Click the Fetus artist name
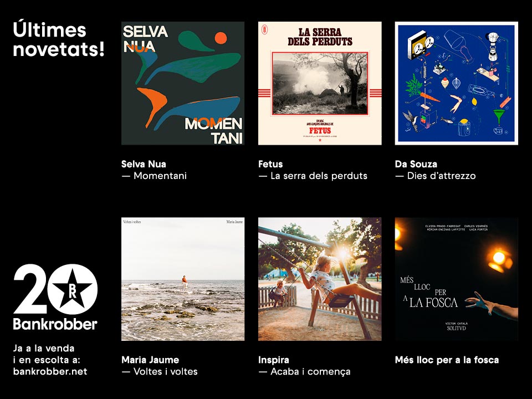The image size is (532, 399). (270, 164)
